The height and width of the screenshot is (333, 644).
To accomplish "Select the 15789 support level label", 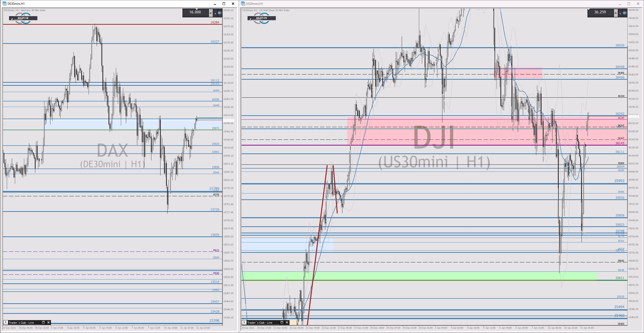I will pyautogui.click(x=214, y=188).
